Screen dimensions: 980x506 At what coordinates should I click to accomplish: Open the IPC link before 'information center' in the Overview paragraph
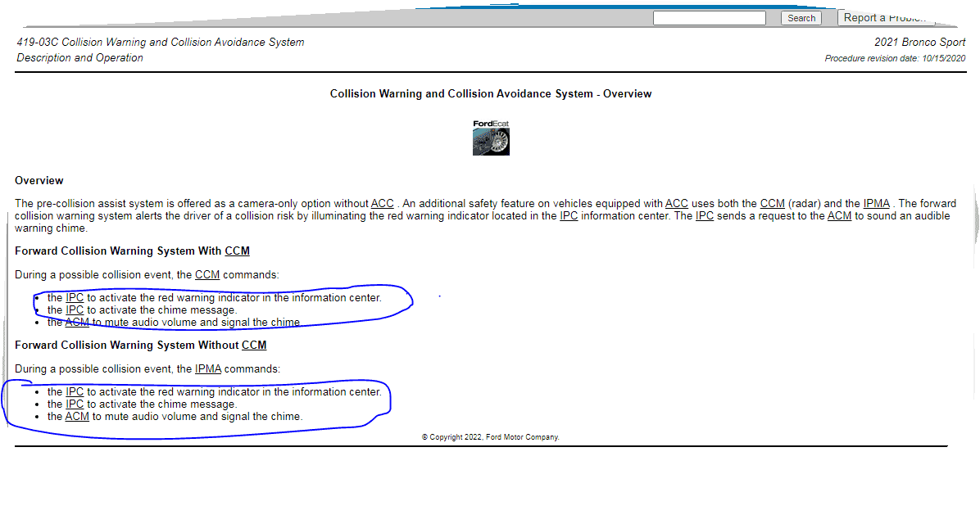[x=569, y=216]
